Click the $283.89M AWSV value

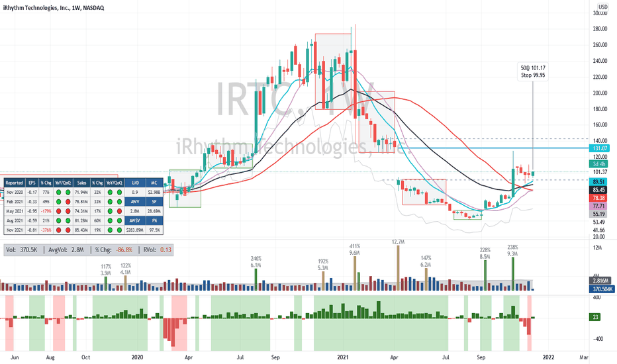135,230
